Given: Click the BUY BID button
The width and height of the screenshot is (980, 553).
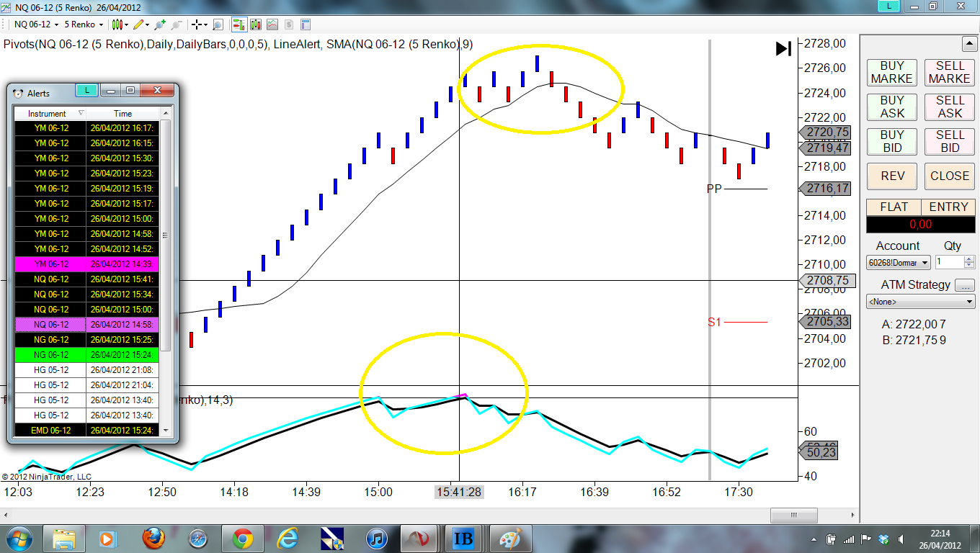Looking at the screenshot, I should (891, 141).
